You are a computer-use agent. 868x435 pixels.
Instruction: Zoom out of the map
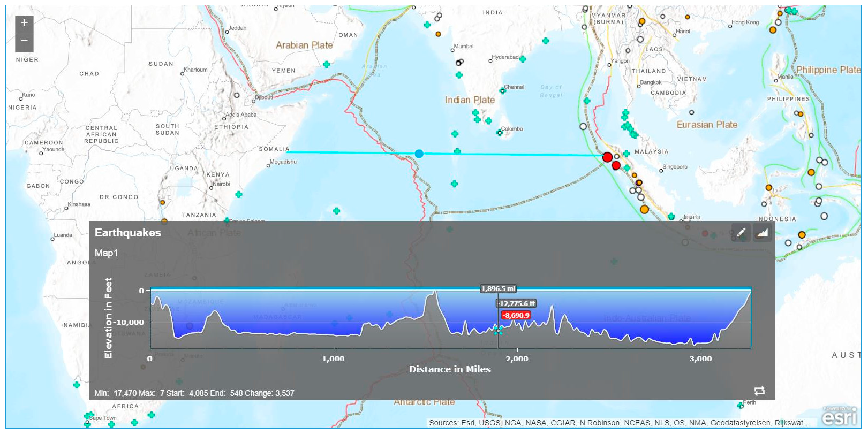coord(24,42)
